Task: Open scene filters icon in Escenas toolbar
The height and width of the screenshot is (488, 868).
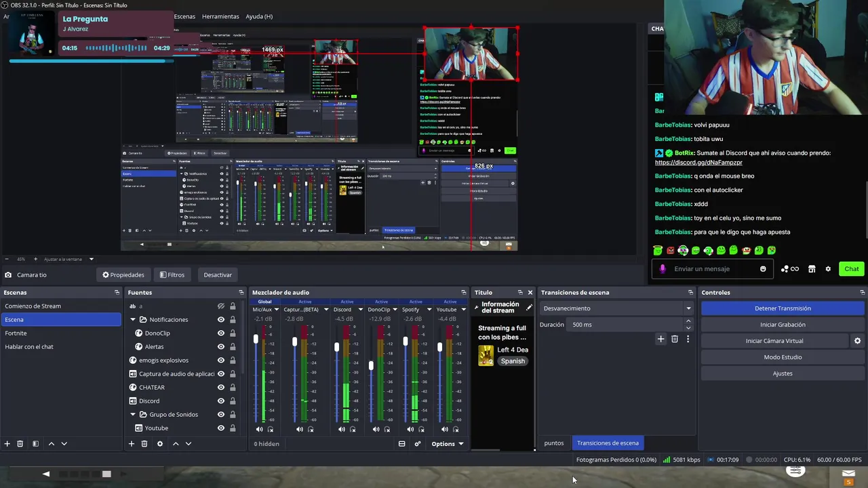Action: pos(35,443)
